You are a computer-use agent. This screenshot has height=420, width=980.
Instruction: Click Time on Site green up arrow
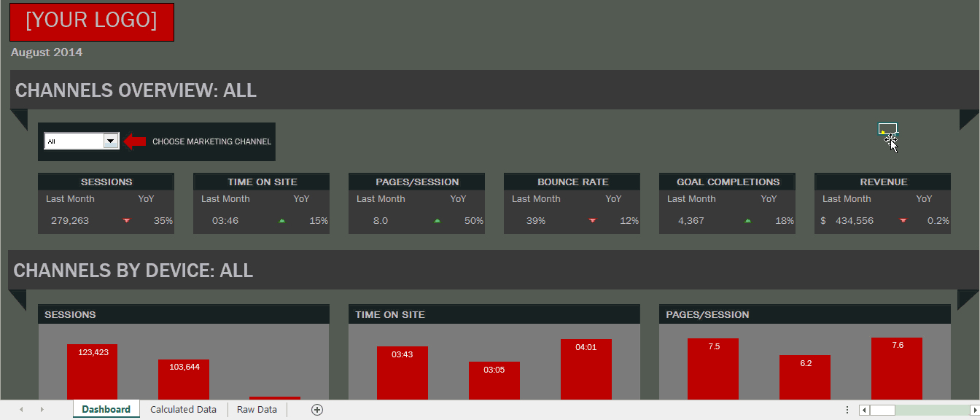click(281, 220)
